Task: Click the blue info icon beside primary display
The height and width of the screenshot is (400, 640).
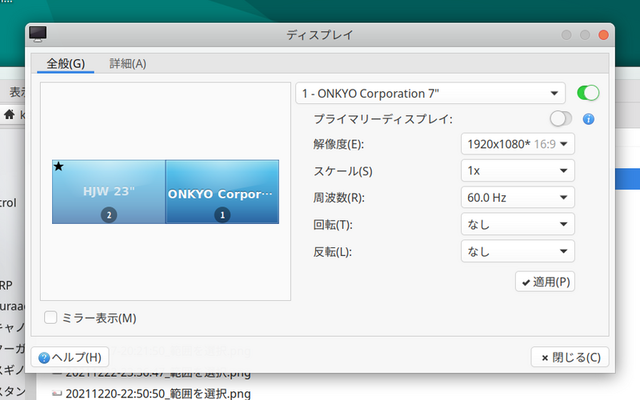Action: click(588, 119)
